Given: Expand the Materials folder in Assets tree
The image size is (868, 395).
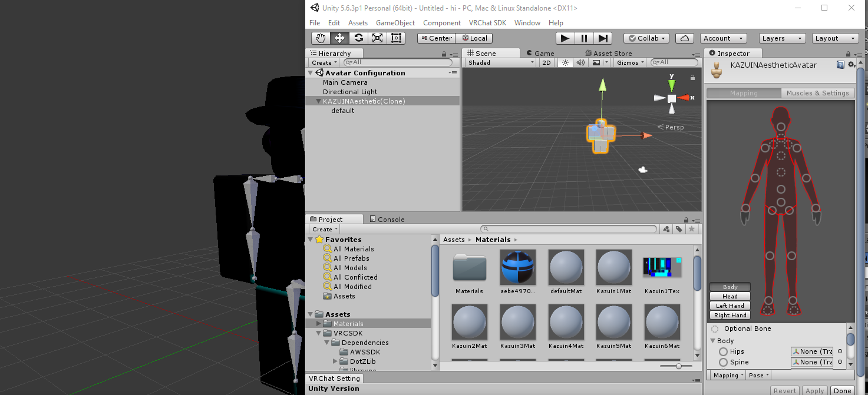Looking at the screenshot, I should pos(319,324).
